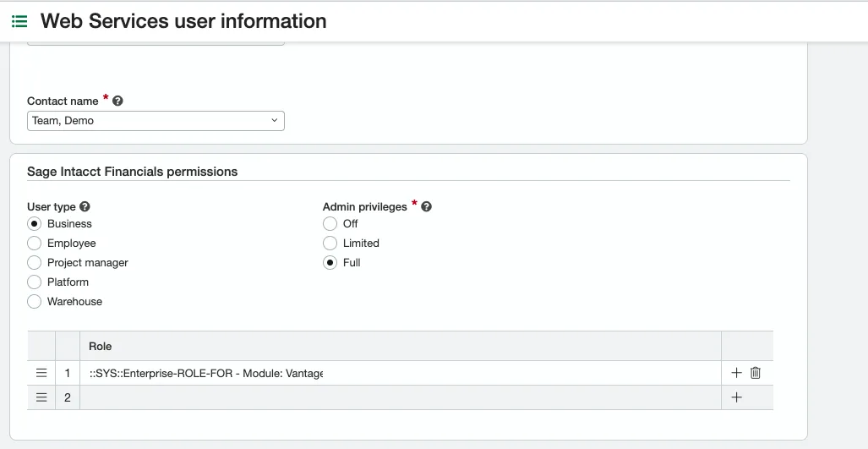
Task: Add a role after row 1
Action: (736, 373)
